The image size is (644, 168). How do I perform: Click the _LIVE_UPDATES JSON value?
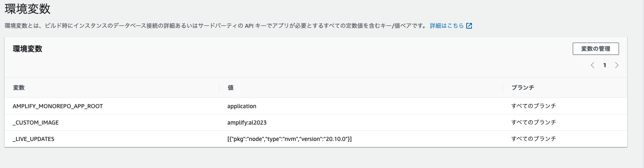[x=289, y=139]
